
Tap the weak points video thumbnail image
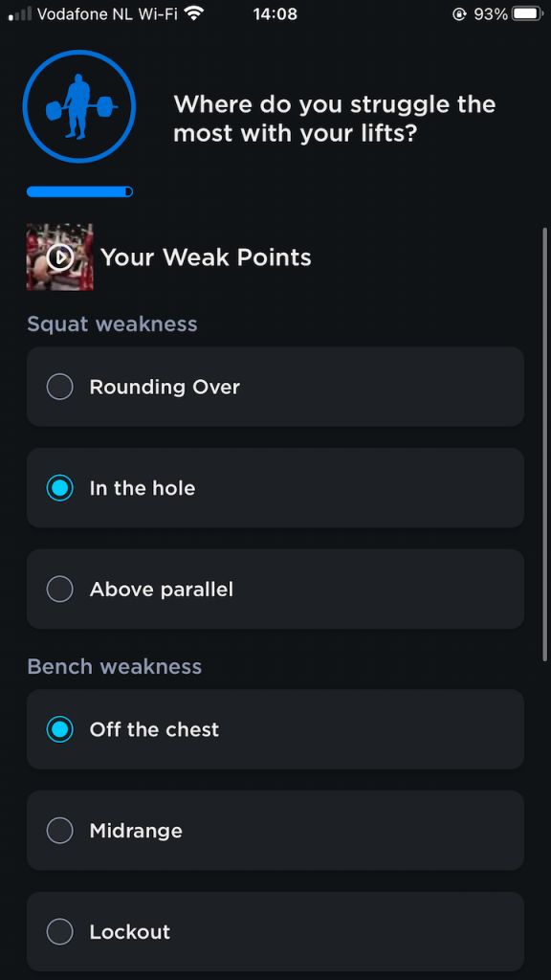tap(60, 256)
